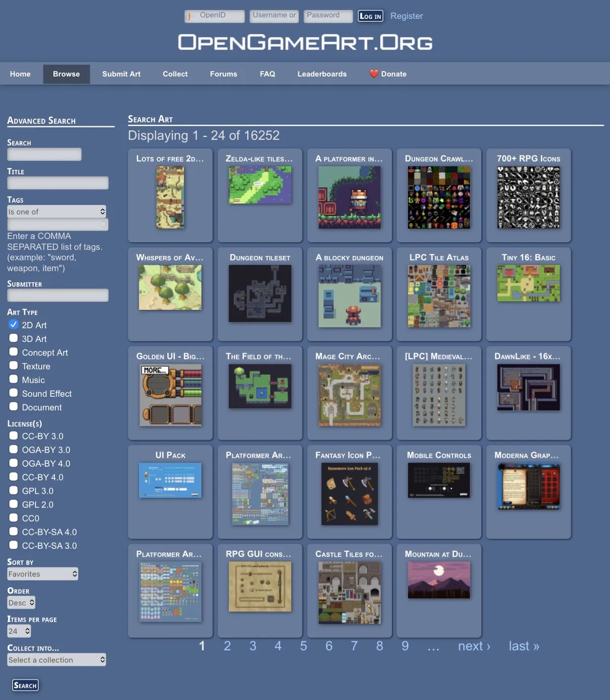Open Fantasy Icon P thumbnail image
The width and height of the screenshot is (610, 700).
tap(349, 494)
